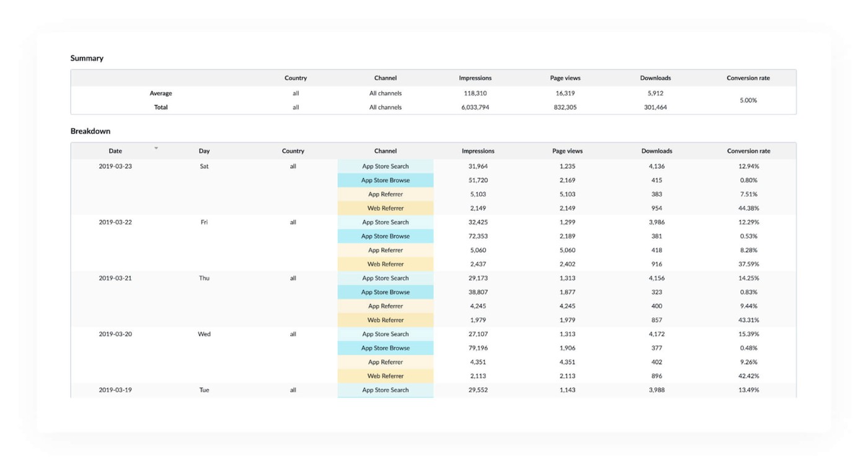Viewport: 868px width, 476px height.
Task: Click Channel header in Summary table
Action: point(385,78)
